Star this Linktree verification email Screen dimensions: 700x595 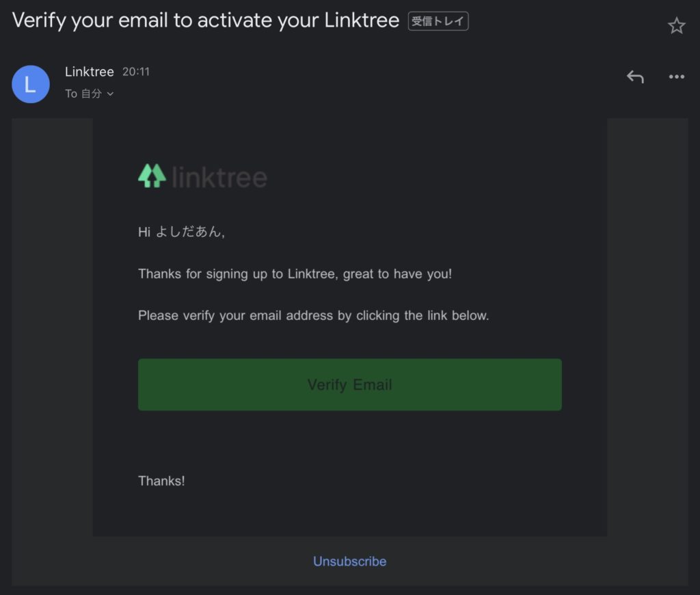coord(676,26)
